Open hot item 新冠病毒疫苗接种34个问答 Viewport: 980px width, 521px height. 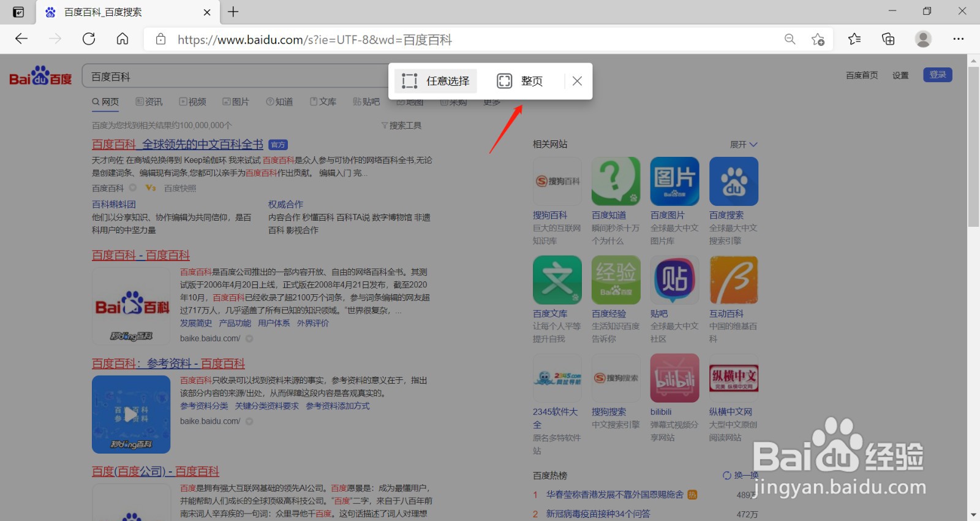coord(598,514)
